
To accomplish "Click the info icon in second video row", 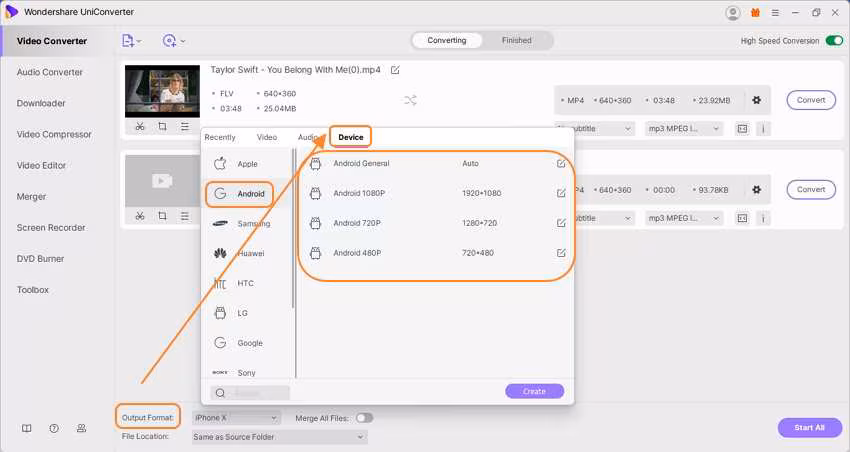I will [763, 218].
